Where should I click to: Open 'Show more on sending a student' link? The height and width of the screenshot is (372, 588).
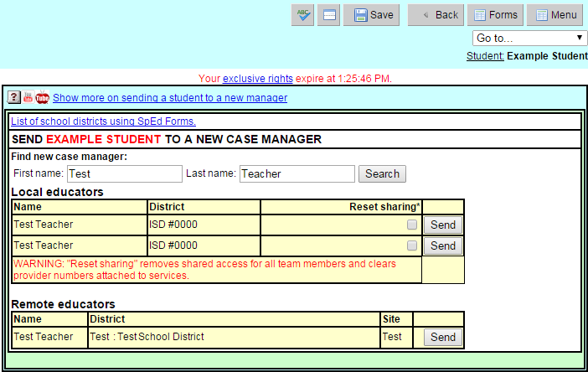point(170,98)
